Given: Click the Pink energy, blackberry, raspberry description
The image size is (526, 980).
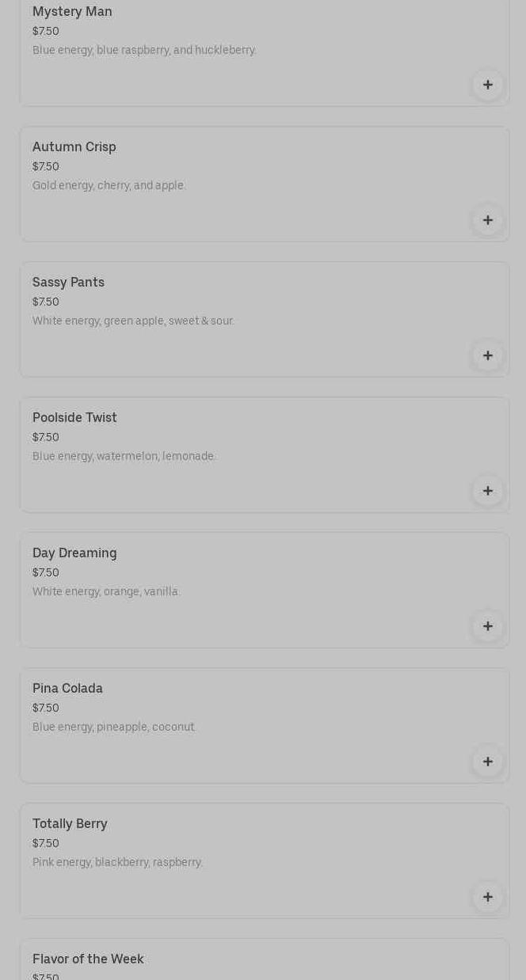Looking at the screenshot, I should coord(117,863).
